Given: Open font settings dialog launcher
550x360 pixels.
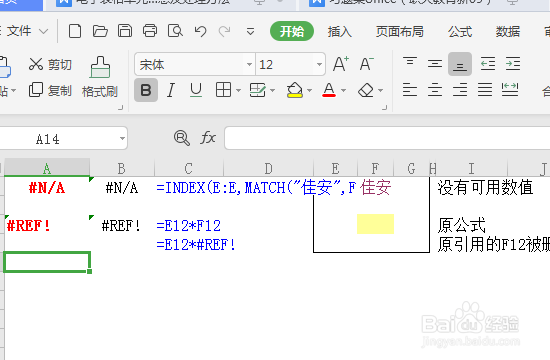Looking at the screenshot, I should [x=384, y=107].
